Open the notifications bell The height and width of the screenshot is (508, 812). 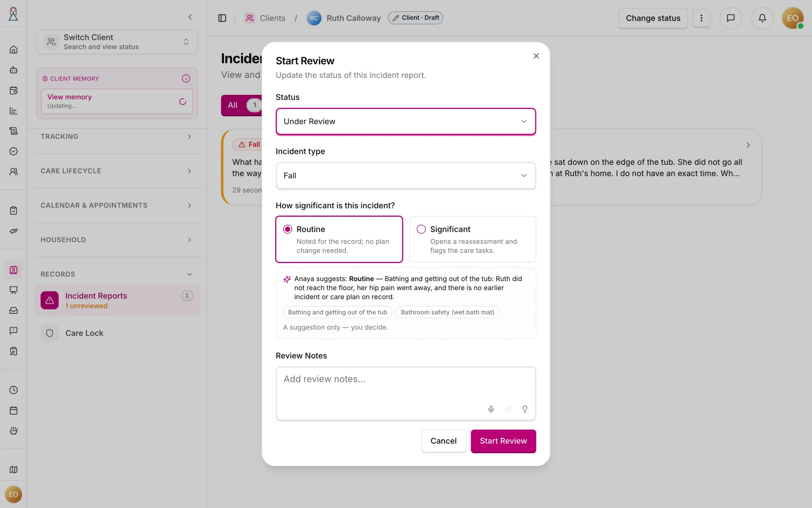762,18
